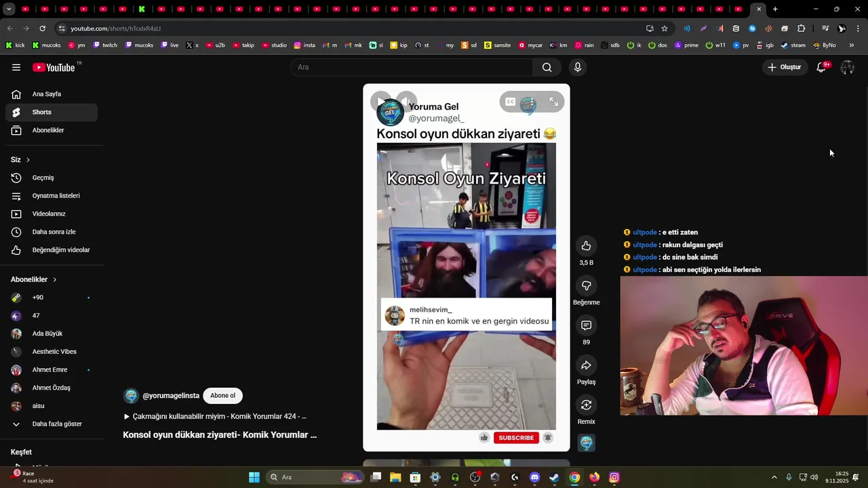Open the browser extensions puzzle icon
The width and height of the screenshot is (868, 488).
point(801,28)
